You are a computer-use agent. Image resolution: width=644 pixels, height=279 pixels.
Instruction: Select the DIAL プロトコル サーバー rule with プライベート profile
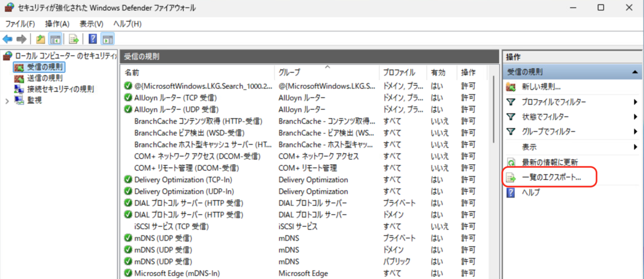[189, 203]
